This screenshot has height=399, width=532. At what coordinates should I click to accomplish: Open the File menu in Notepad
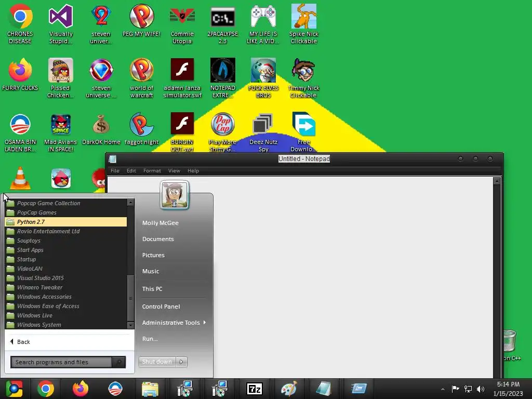point(115,170)
